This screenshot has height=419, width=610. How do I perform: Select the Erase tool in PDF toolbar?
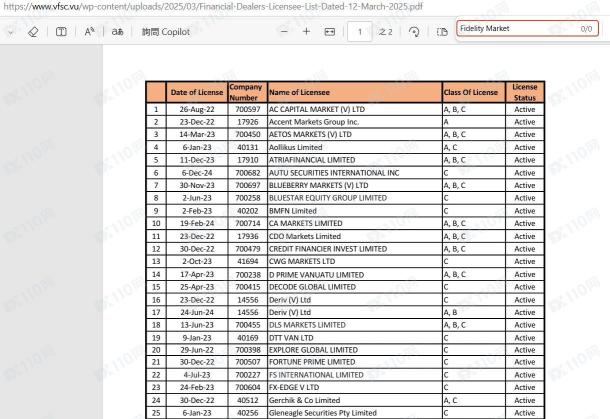[33, 32]
